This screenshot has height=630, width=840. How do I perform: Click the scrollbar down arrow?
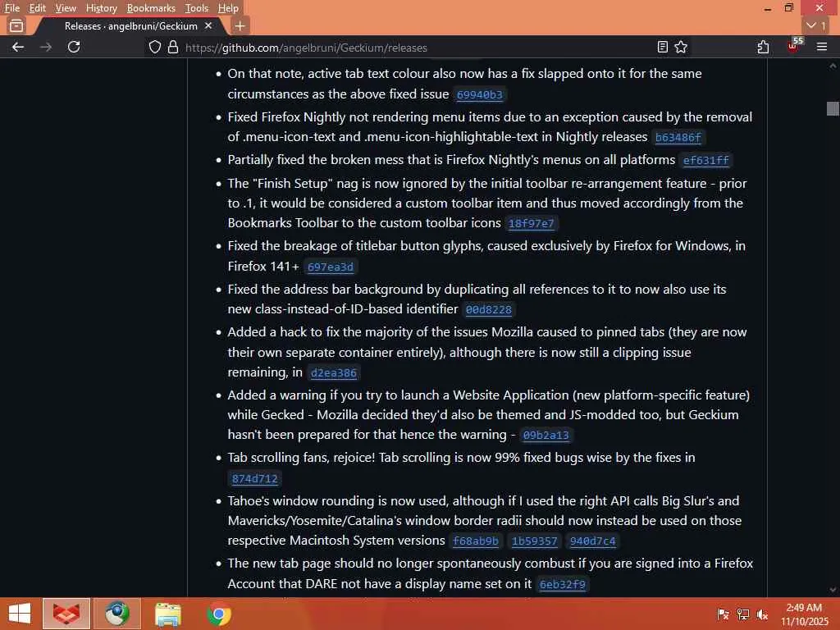pyautogui.click(x=833, y=590)
